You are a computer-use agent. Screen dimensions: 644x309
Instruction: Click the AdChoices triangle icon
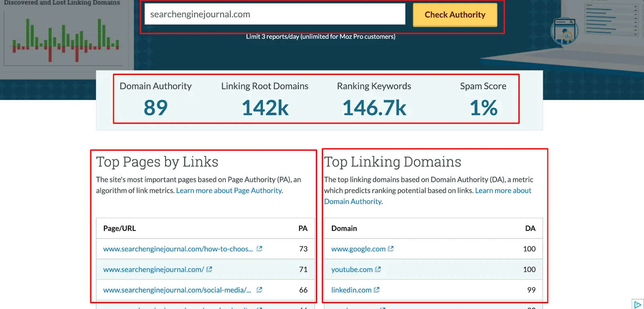click(638, 305)
